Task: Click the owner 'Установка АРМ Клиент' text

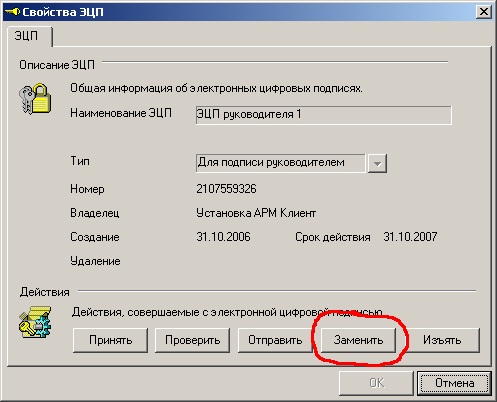Action: pos(256,213)
